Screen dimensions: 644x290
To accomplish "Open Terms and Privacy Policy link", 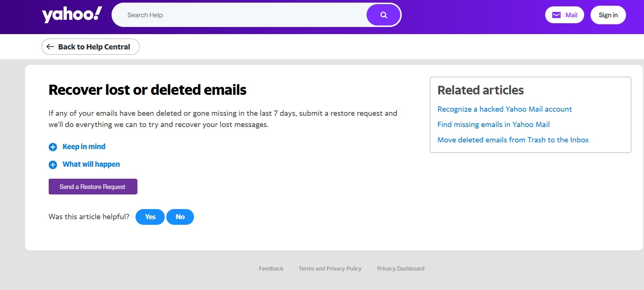I will tap(330, 269).
